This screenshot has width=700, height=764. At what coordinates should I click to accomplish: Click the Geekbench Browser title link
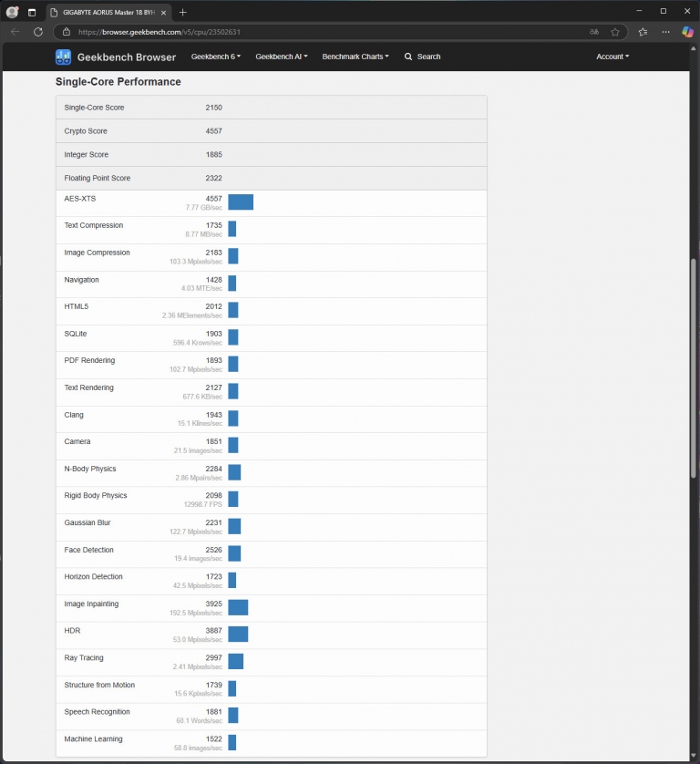click(x=127, y=57)
